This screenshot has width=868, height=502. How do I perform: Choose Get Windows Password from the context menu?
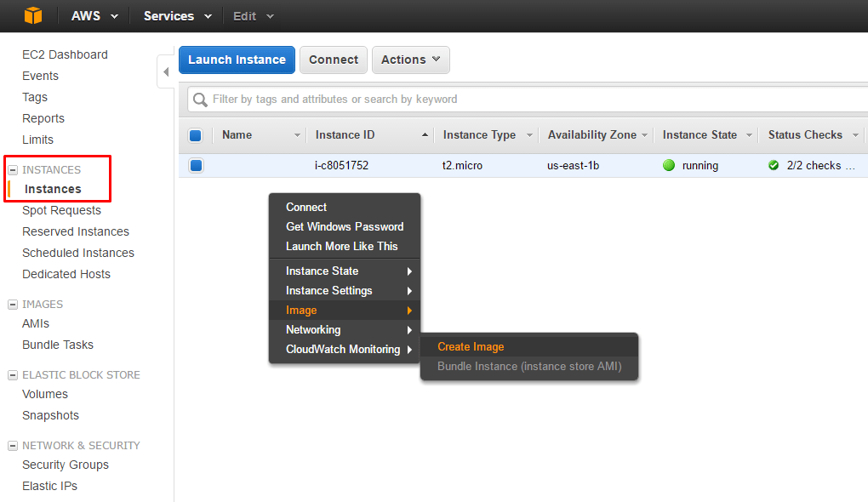pos(344,226)
